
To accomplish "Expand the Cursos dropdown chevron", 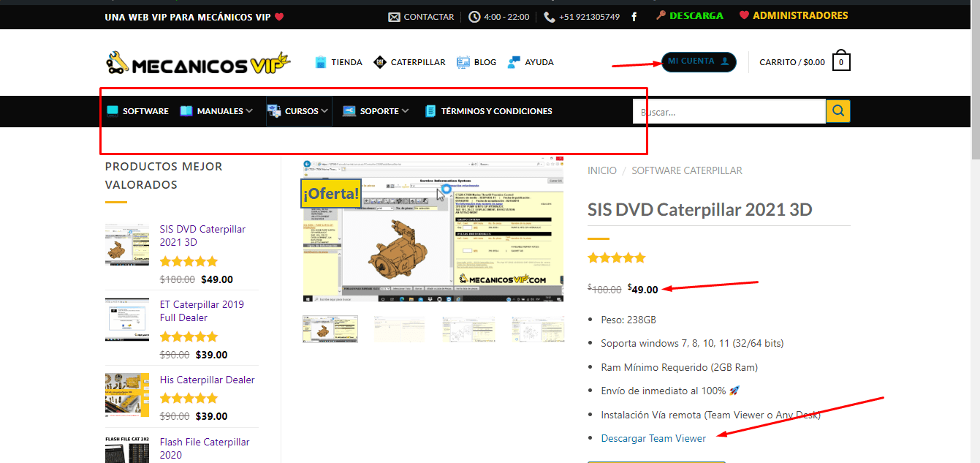I will point(324,111).
